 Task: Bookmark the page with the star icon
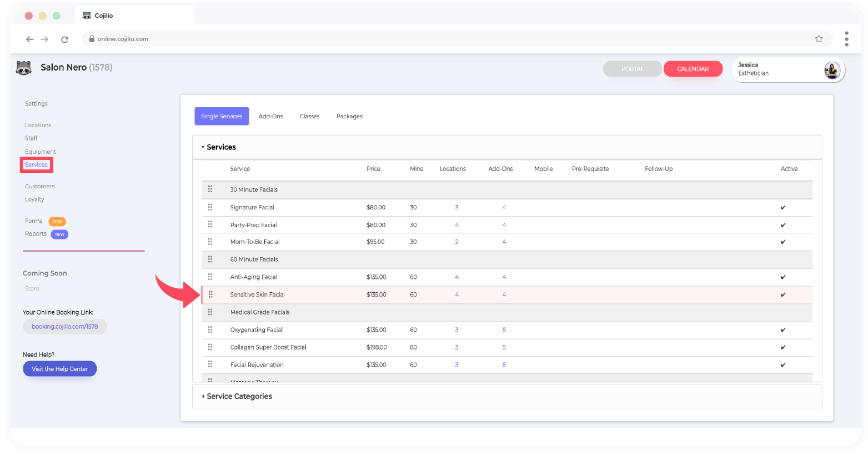[819, 39]
